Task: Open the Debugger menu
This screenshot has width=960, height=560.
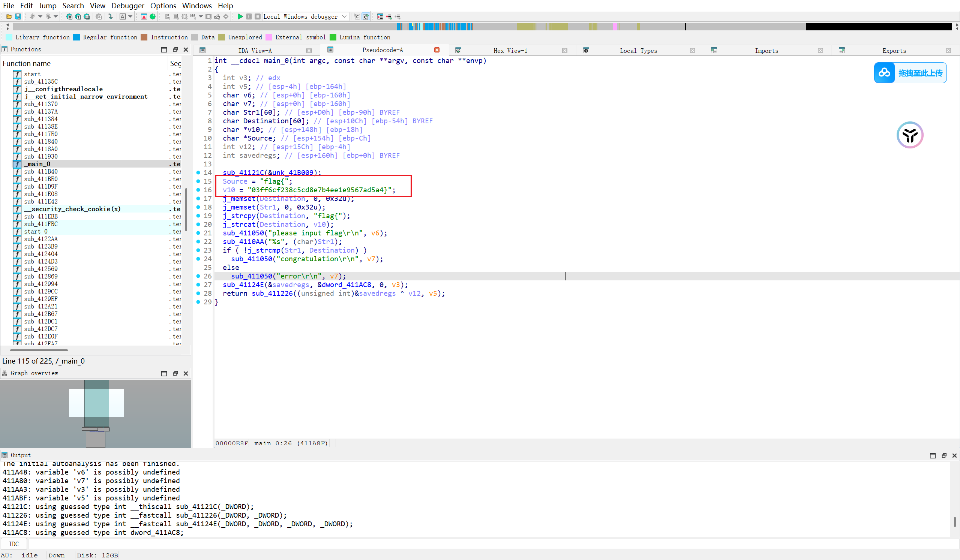Action: (x=127, y=6)
